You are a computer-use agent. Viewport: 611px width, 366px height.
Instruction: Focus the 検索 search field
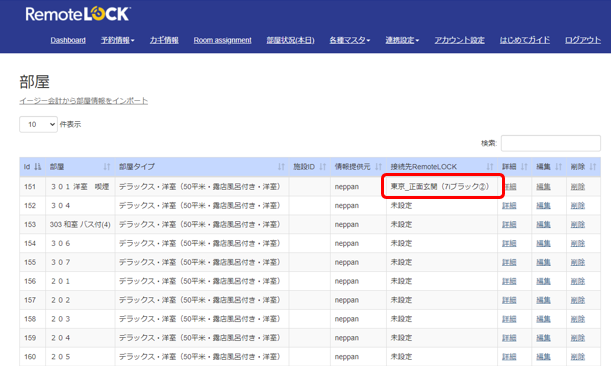click(551, 143)
